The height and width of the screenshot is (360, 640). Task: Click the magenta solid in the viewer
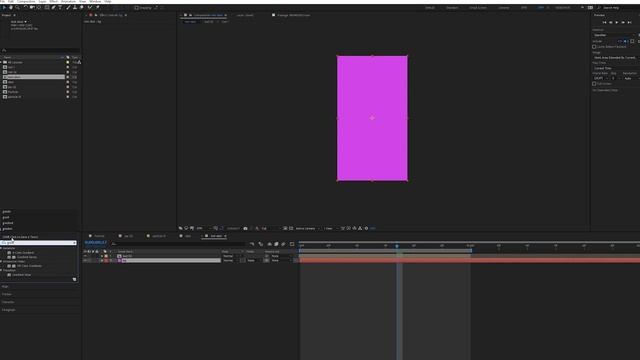(x=372, y=118)
